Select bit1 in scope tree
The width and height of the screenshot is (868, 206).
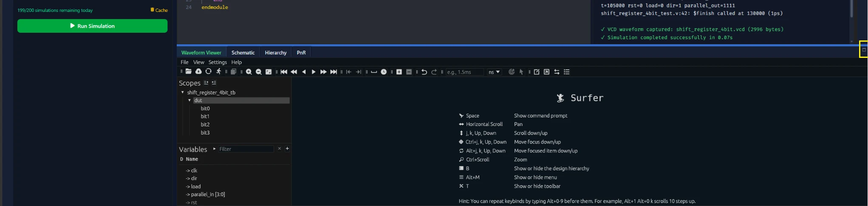tap(205, 116)
